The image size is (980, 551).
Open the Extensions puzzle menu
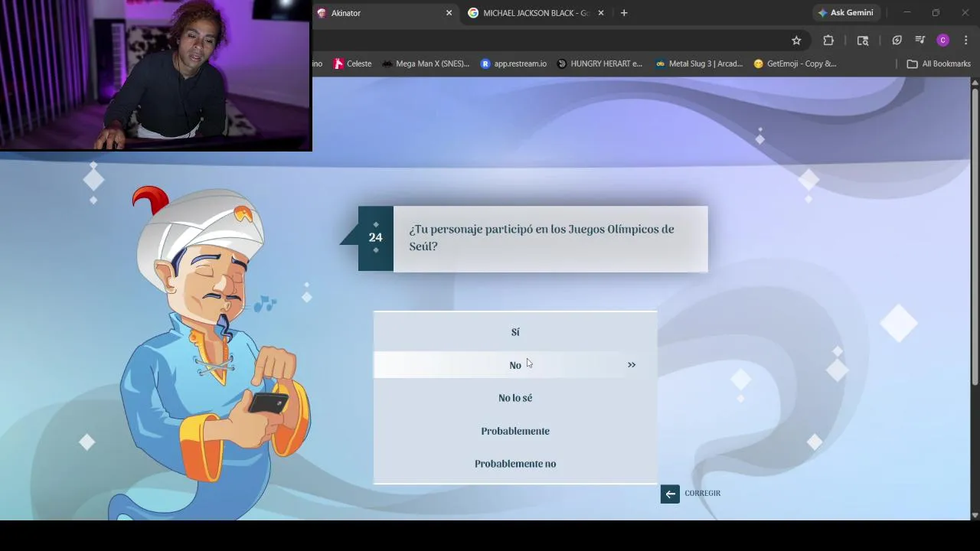[828, 41]
